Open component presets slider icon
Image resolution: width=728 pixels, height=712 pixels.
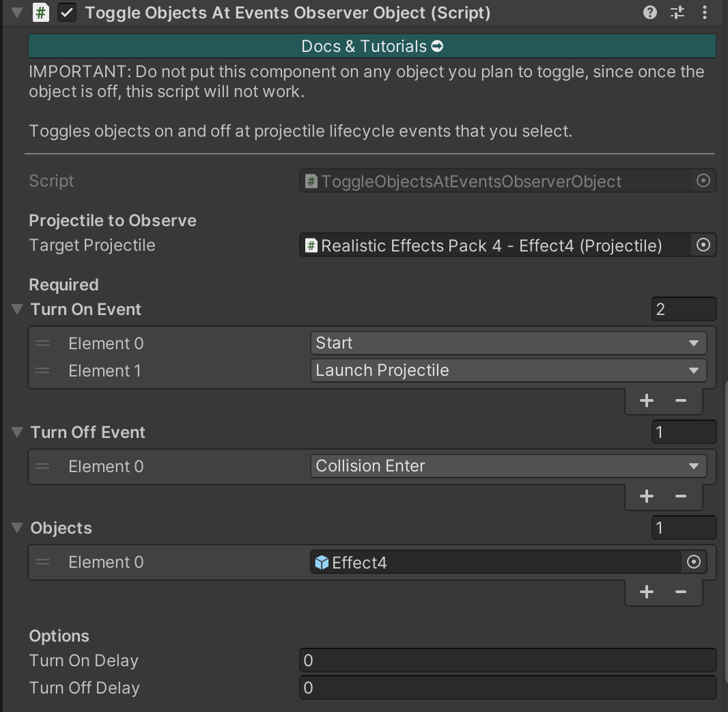(677, 12)
